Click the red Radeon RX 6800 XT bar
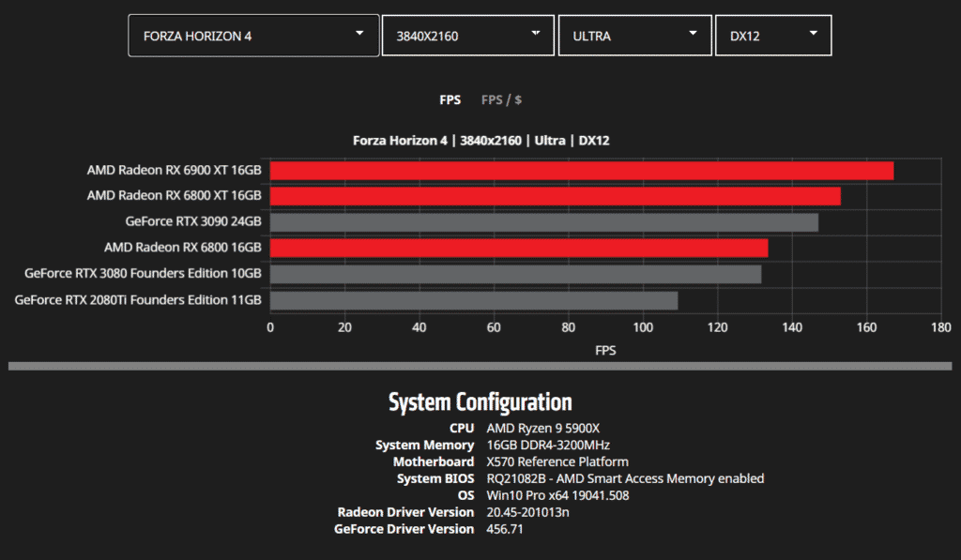Screen dimensions: 961x560 [x=555, y=196]
